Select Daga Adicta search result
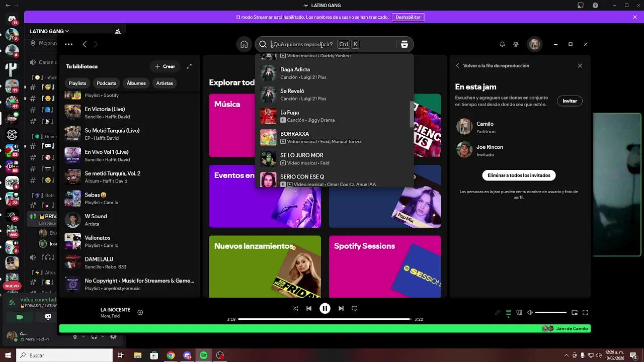 pos(335,73)
